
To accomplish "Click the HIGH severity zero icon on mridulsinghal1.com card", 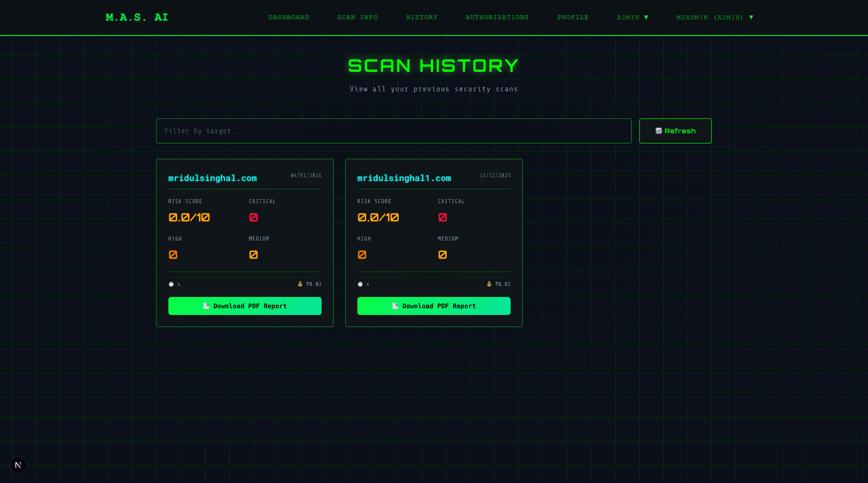I will 362,254.
